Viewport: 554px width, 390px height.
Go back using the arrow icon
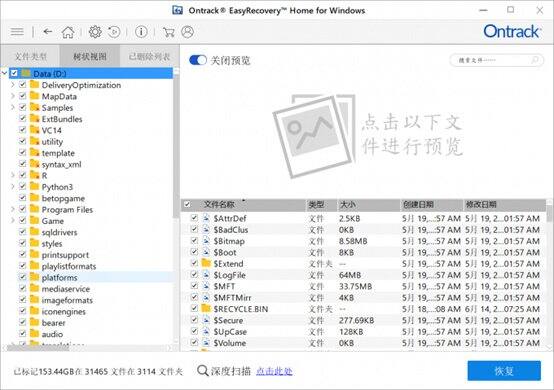(x=48, y=32)
